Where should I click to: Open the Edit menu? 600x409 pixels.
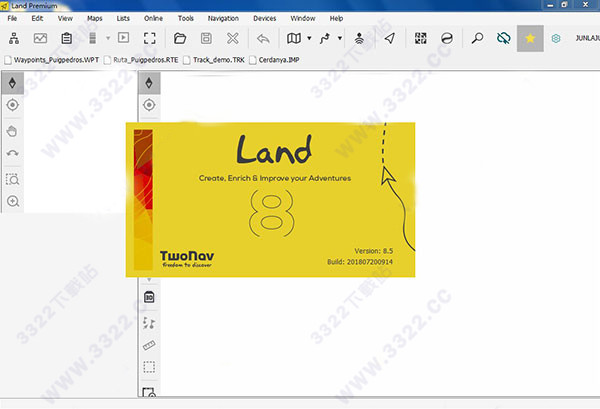37,18
